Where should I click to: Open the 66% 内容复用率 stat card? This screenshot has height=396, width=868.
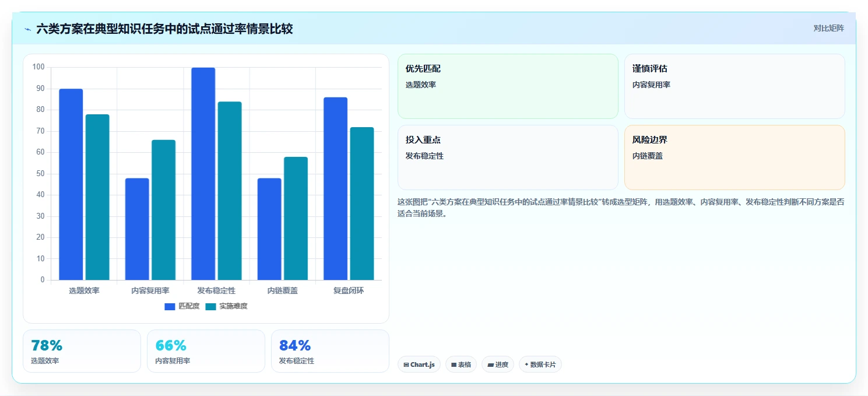click(206, 351)
